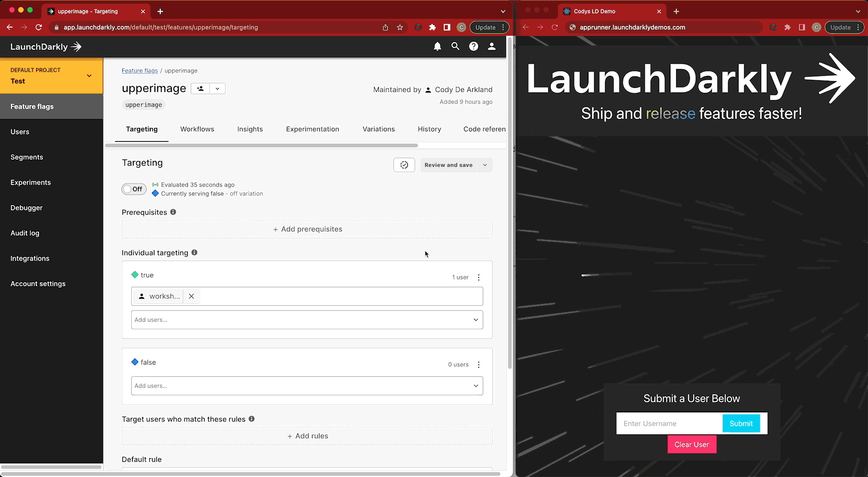The height and width of the screenshot is (477, 868).
Task: Open the help question mark icon
Action: (x=473, y=46)
